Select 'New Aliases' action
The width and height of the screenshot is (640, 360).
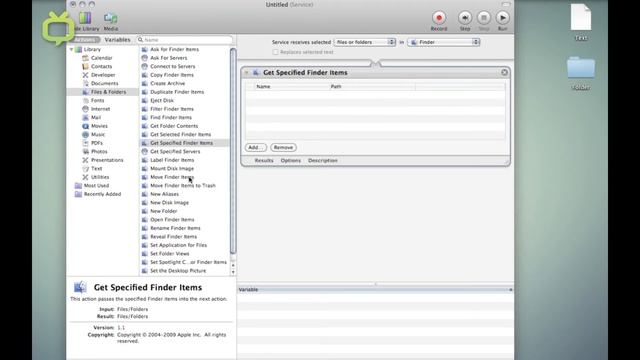pos(164,194)
